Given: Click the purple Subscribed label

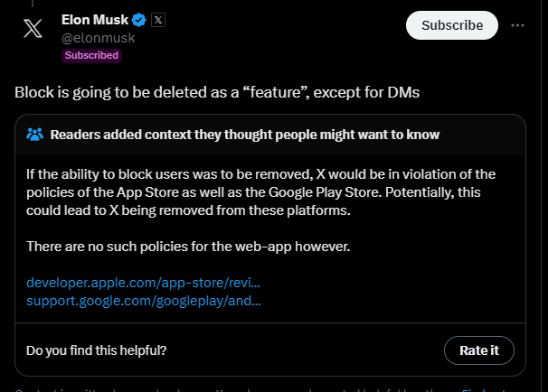Looking at the screenshot, I should tap(90, 55).
